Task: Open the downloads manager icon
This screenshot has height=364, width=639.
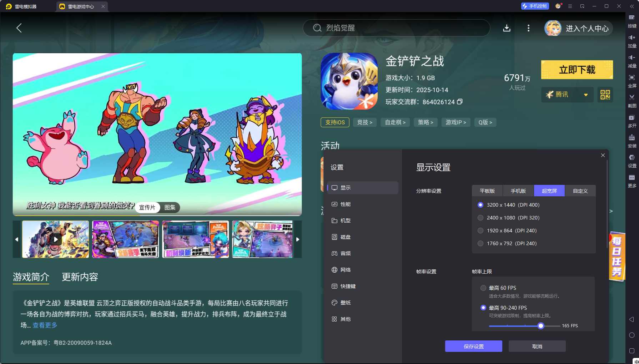Action: tap(507, 28)
